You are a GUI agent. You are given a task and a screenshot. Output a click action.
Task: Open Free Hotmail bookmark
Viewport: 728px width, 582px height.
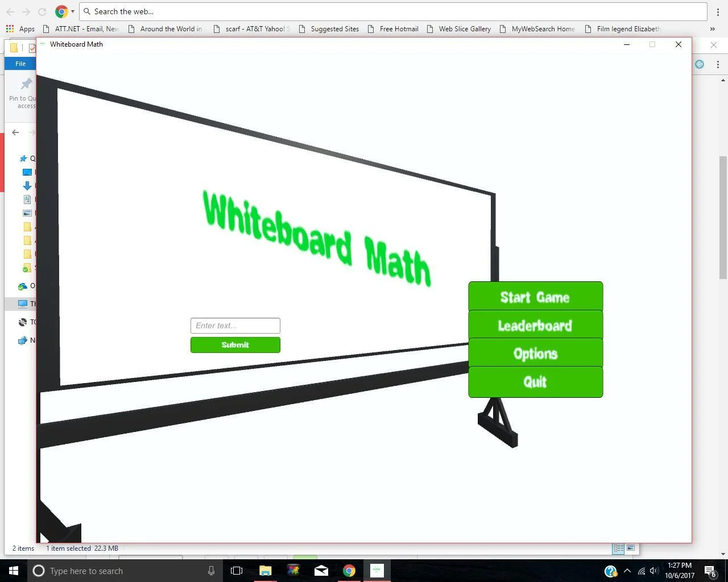pos(393,28)
